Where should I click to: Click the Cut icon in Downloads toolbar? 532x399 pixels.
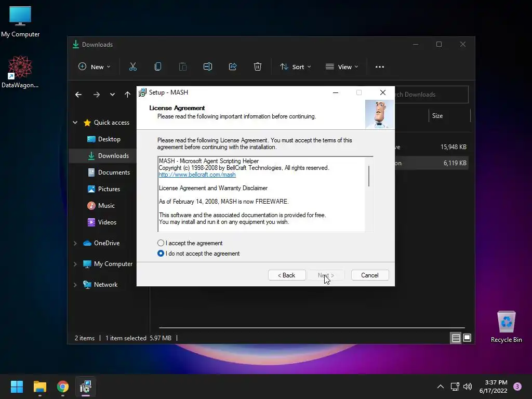click(x=132, y=67)
